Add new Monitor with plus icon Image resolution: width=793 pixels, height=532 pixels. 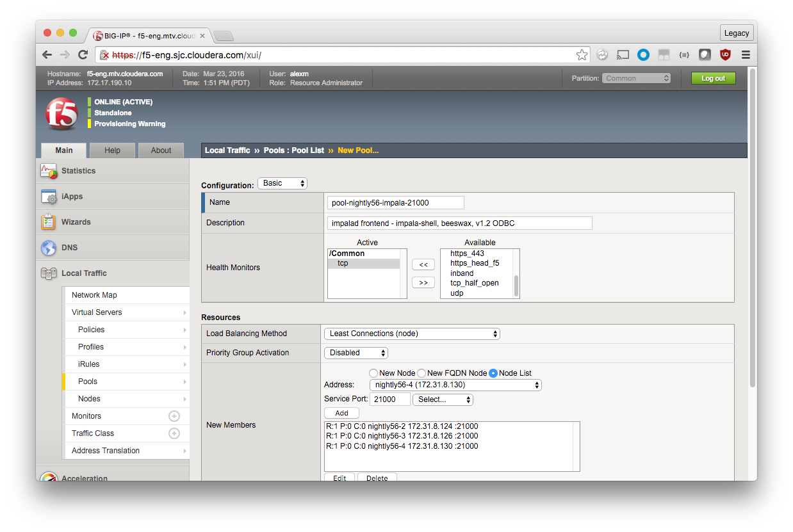click(x=174, y=416)
